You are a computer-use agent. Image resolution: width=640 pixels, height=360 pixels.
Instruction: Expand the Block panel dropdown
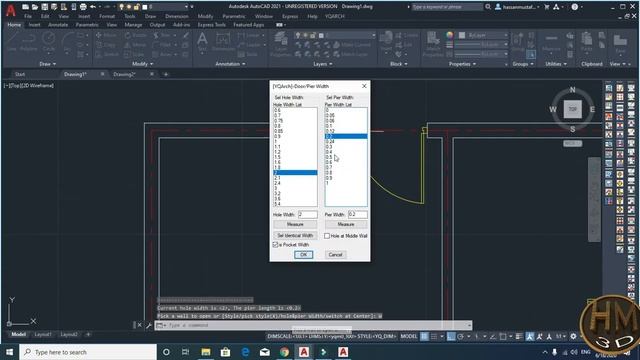pyautogui.click(x=398, y=64)
